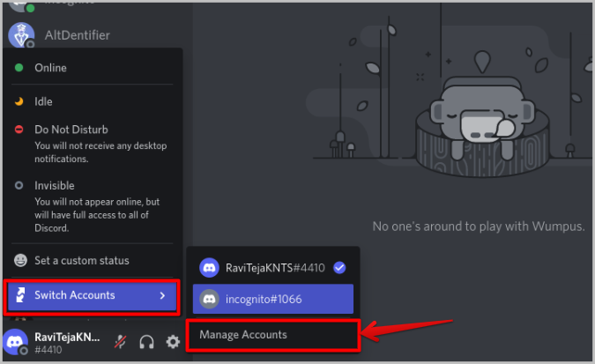Click the Switch Accounts chevron arrow
The width and height of the screenshot is (595, 364).
[162, 295]
